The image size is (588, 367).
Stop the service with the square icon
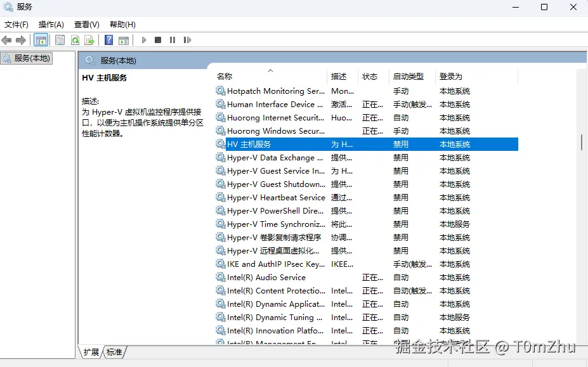[158, 40]
